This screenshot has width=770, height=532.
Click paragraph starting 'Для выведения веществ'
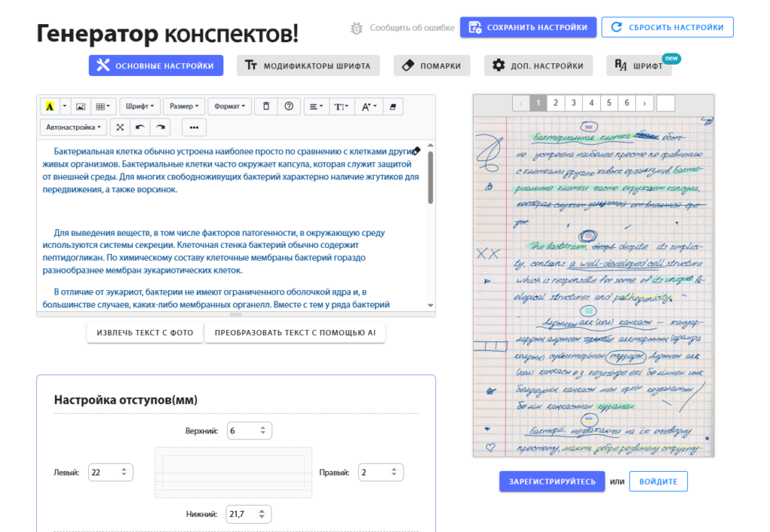tap(214, 251)
